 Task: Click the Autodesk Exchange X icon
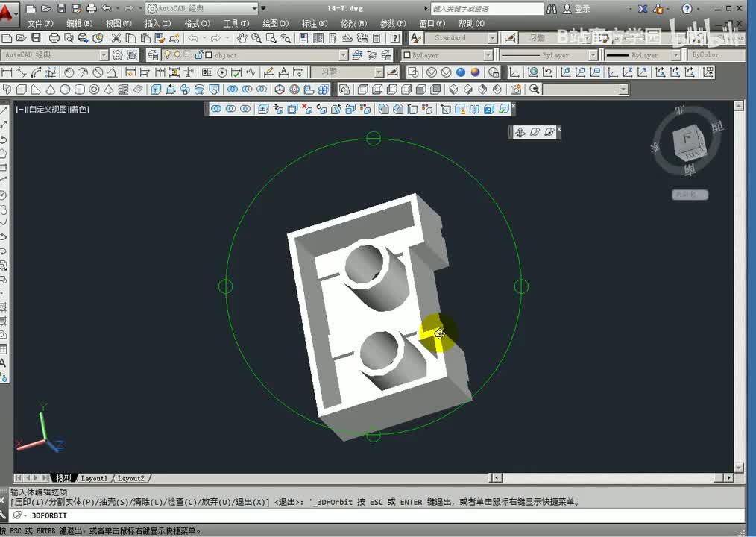[643, 9]
